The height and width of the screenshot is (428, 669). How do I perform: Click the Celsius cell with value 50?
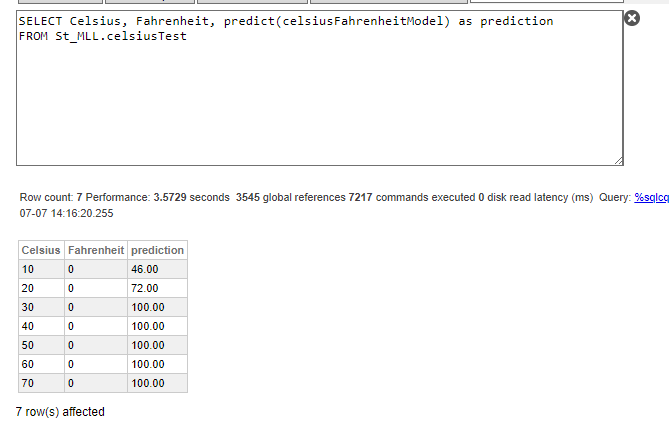(x=41, y=345)
